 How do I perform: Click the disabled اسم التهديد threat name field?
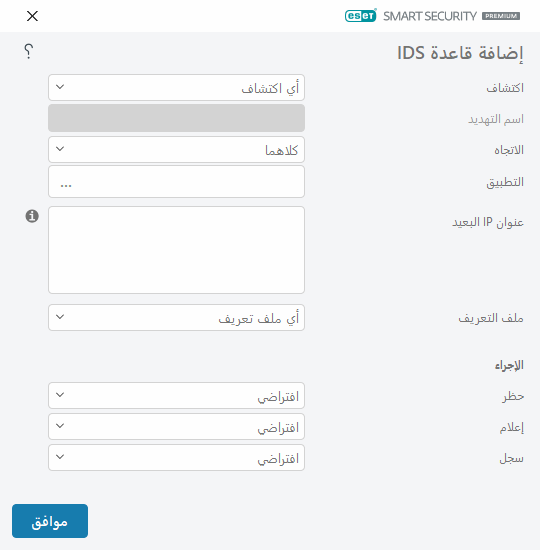176,118
